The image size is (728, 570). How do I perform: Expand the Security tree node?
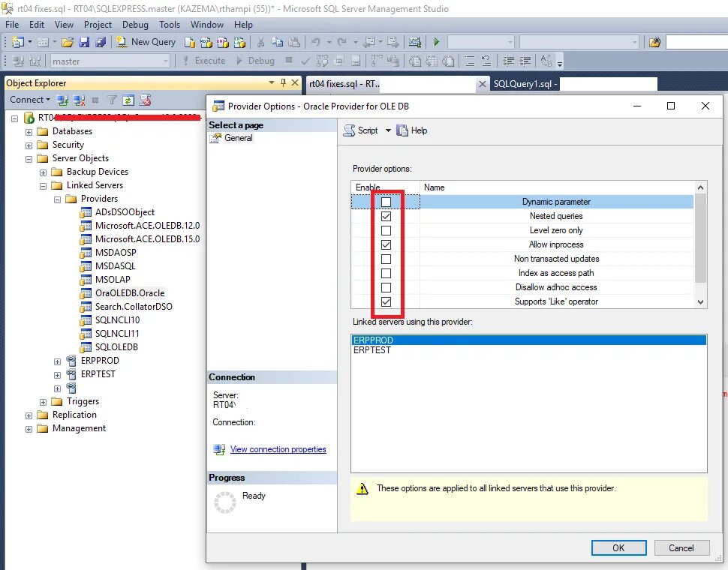[x=29, y=145]
